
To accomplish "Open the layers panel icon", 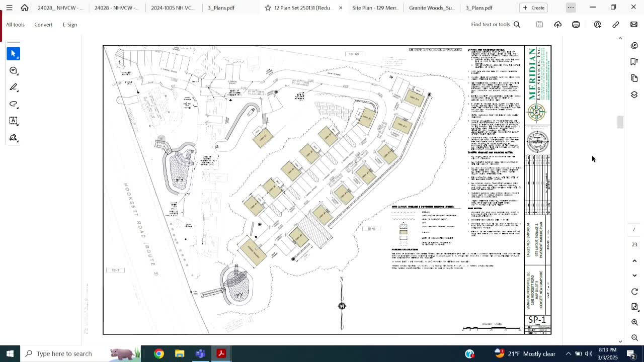I will click(634, 95).
